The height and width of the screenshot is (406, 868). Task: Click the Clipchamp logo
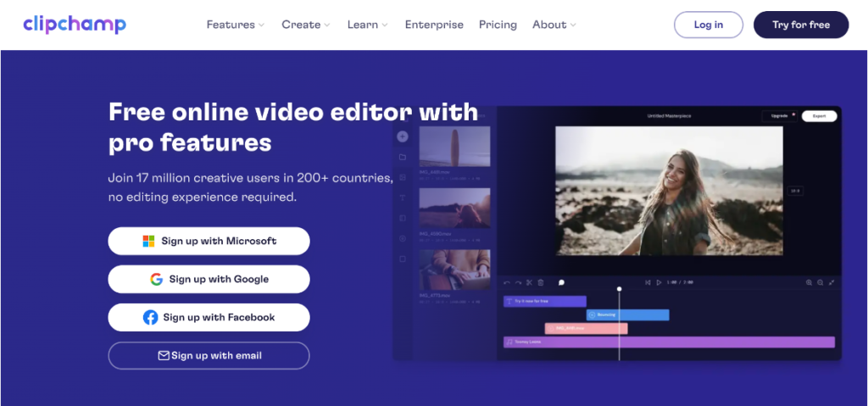coord(75,25)
